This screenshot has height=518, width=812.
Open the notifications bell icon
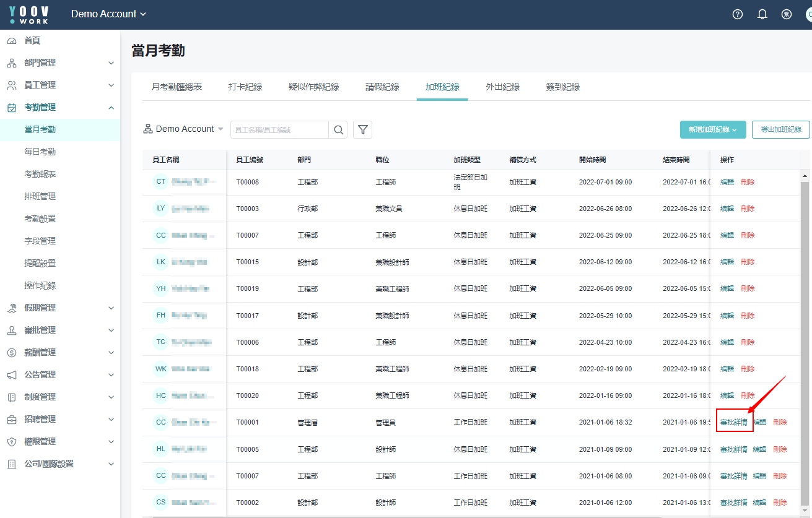coord(762,14)
